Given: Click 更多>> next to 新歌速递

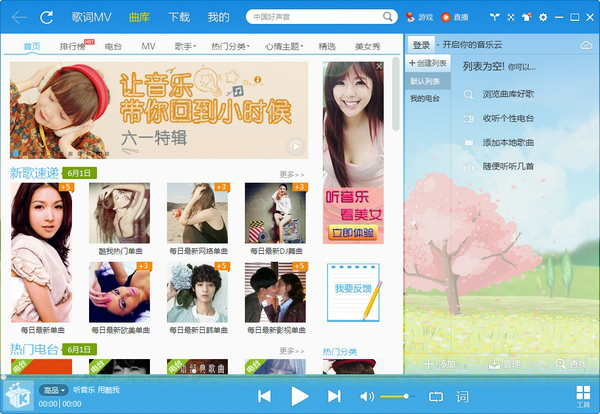Looking at the screenshot, I should [x=292, y=175].
